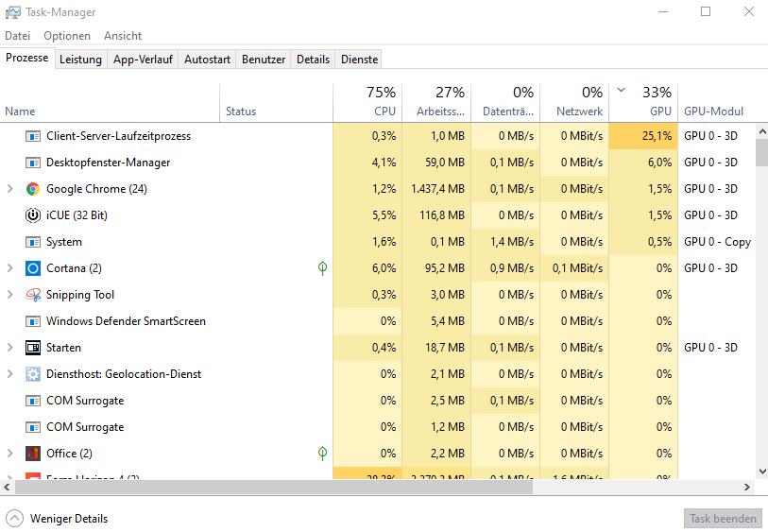Viewport: 768px width, 532px height.
Task: Click the 25,1% GPU value cell
Action: (643, 136)
